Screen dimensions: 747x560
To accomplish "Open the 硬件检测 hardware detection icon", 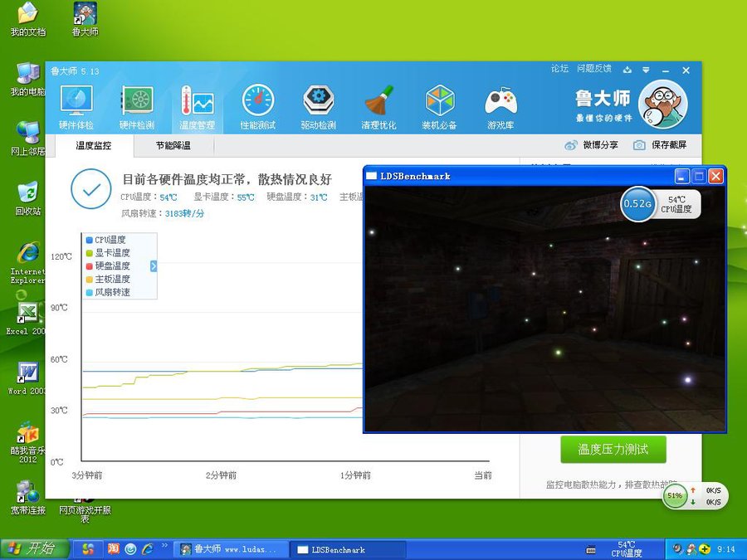I will point(137,103).
